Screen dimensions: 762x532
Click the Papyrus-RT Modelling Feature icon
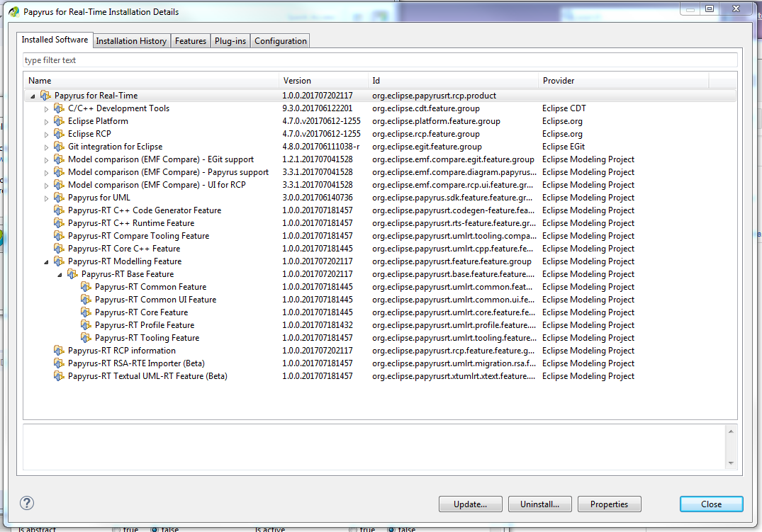coord(59,261)
